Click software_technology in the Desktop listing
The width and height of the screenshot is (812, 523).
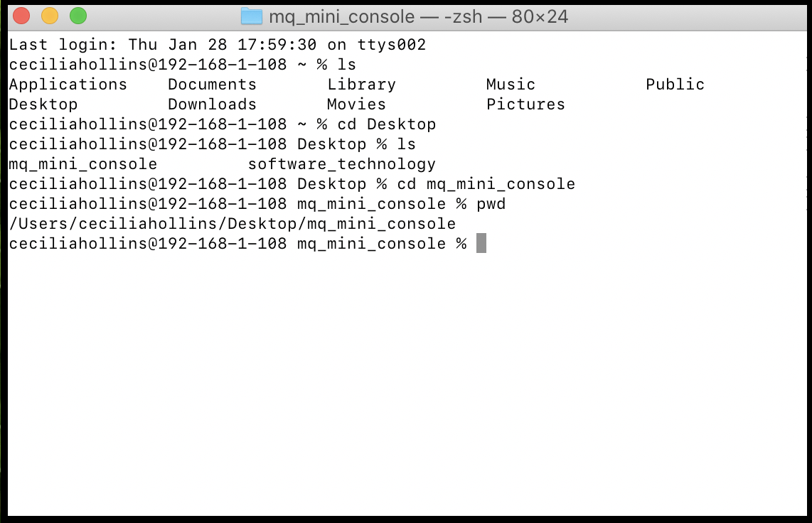[341, 164]
